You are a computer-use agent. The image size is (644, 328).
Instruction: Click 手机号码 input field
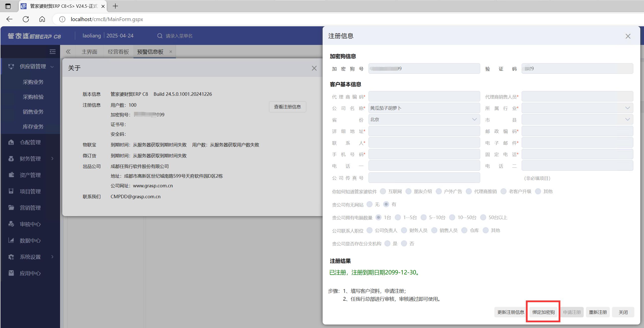[x=424, y=154]
